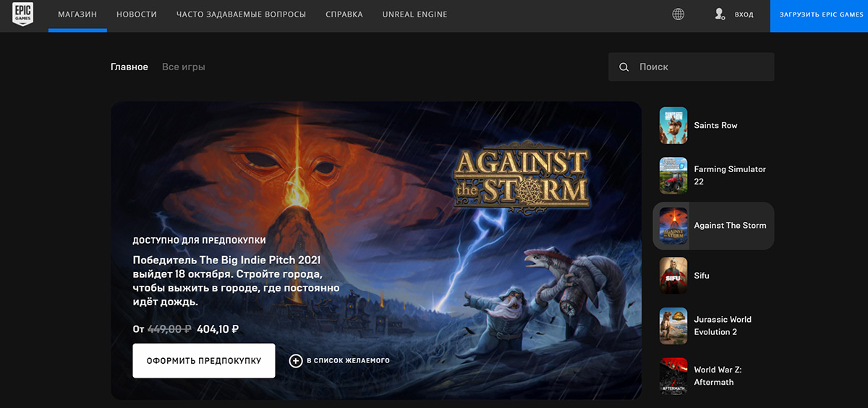The width and height of the screenshot is (868, 408).
Task: Open ЧАСТО ЗАДАВАЕМЫЕ ВОПРОСЫ page
Action: click(241, 14)
